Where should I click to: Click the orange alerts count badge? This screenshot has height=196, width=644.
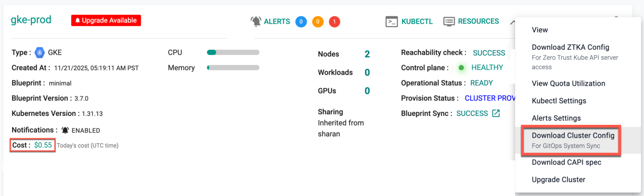point(318,22)
